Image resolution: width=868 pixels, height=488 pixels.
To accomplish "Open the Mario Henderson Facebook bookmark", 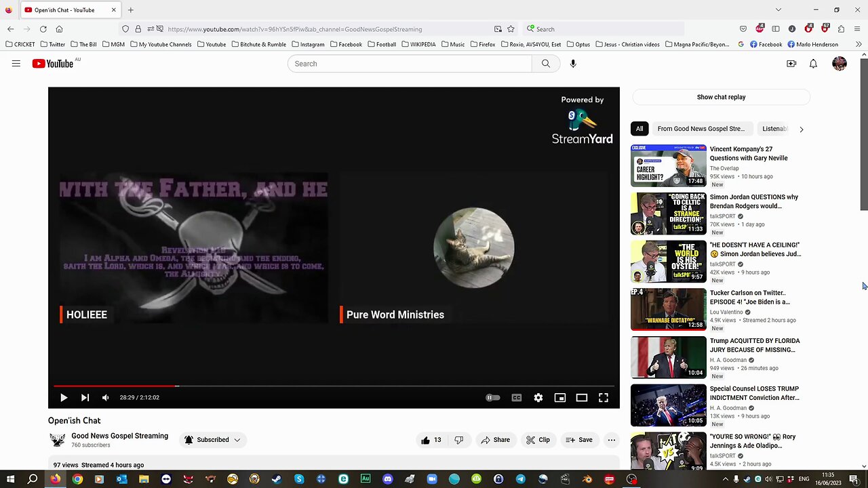I will [812, 44].
